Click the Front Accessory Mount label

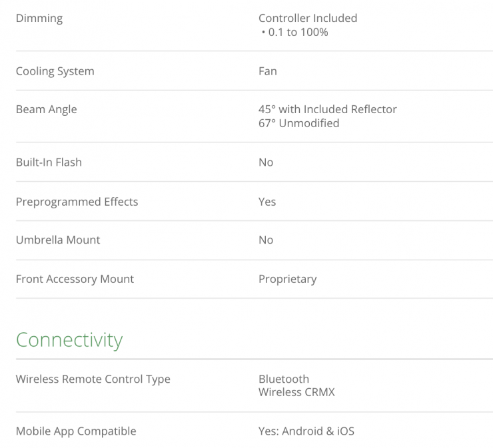(75, 280)
